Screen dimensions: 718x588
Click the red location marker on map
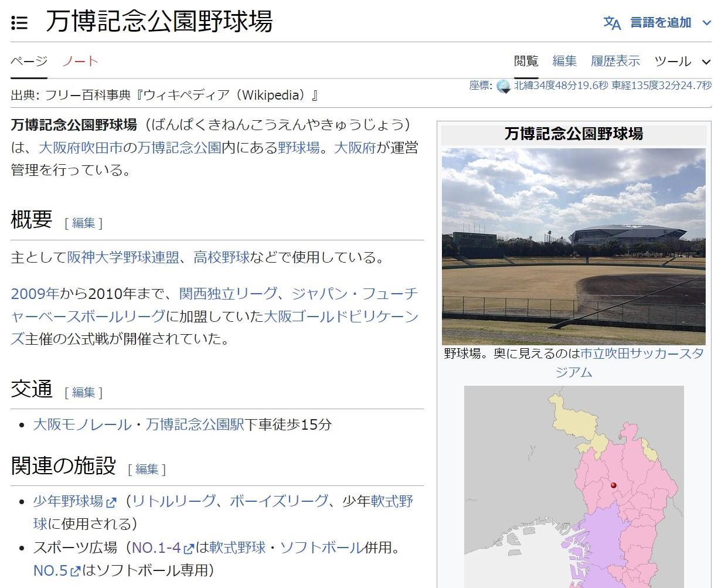coord(614,485)
